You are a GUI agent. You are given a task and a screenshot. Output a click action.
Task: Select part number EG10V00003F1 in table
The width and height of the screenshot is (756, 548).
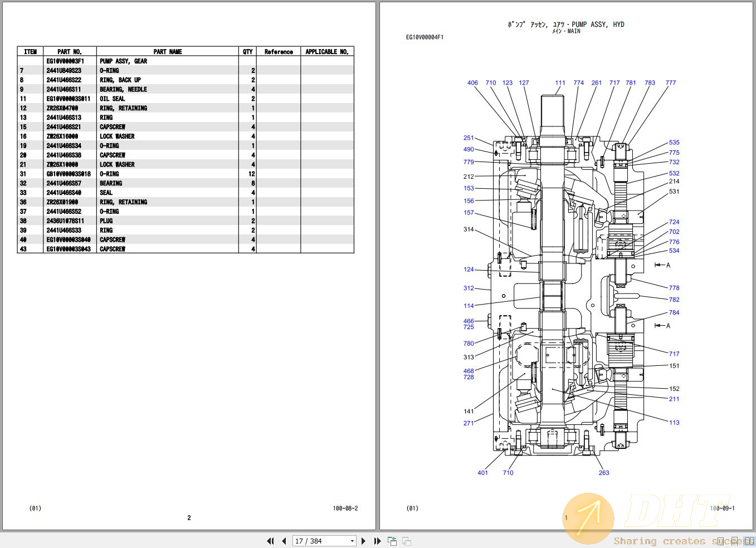click(x=65, y=61)
